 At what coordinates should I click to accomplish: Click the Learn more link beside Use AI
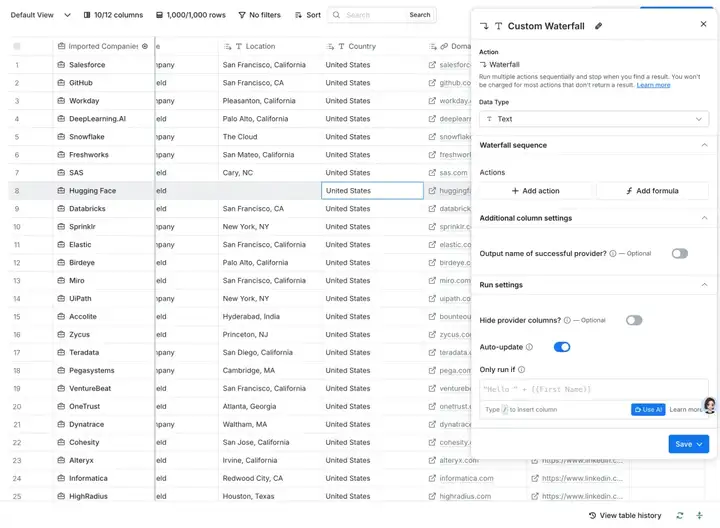tap(685, 410)
